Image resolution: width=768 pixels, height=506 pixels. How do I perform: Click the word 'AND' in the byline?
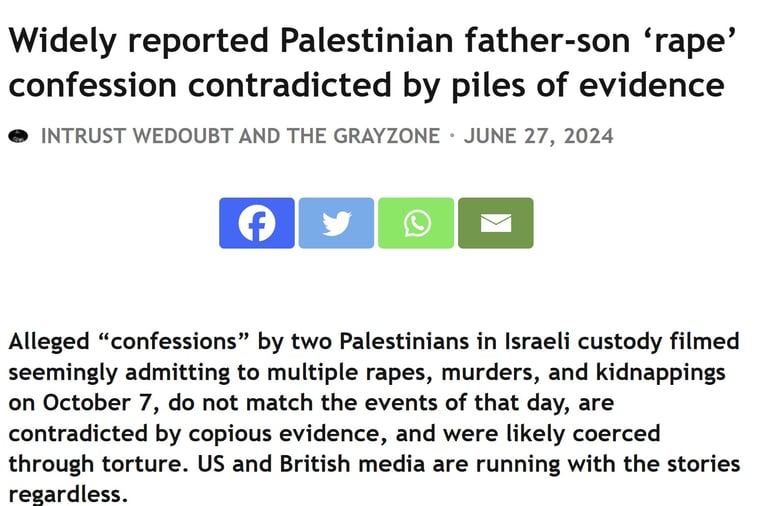pyautogui.click(x=260, y=136)
